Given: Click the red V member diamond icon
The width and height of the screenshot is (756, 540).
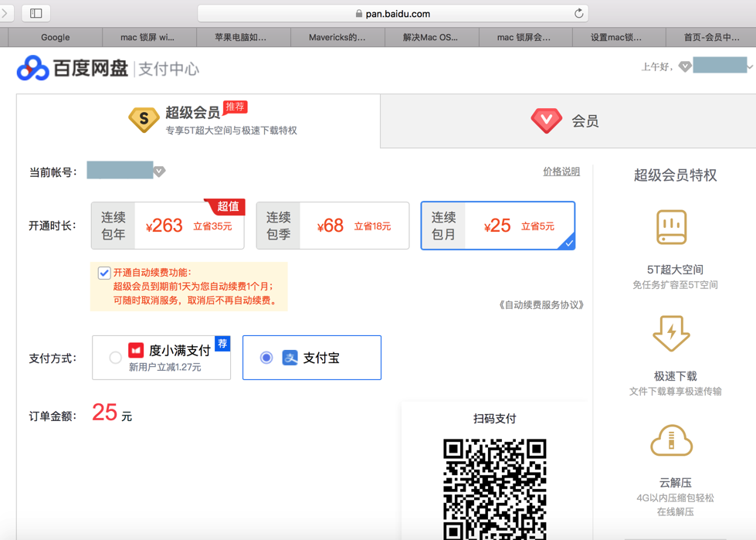Looking at the screenshot, I should [546, 120].
